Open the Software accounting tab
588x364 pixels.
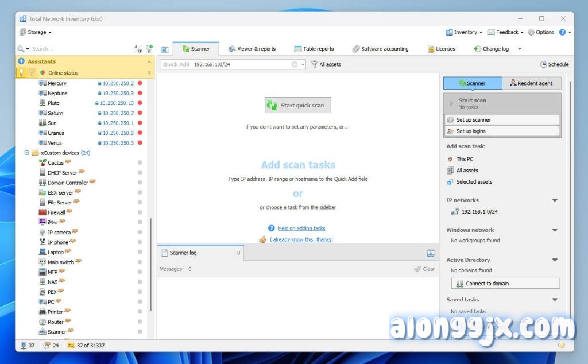(x=380, y=49)
